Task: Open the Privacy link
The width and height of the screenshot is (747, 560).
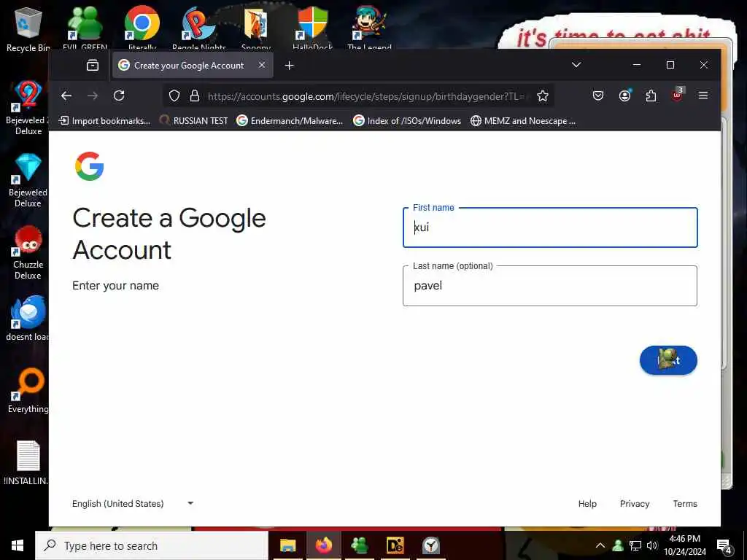Action: pyautogui.click(x=634, y=503)
